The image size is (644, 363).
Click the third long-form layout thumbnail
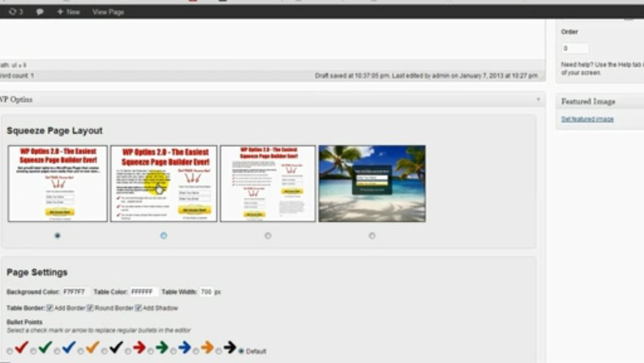click(x=268, y=184)
